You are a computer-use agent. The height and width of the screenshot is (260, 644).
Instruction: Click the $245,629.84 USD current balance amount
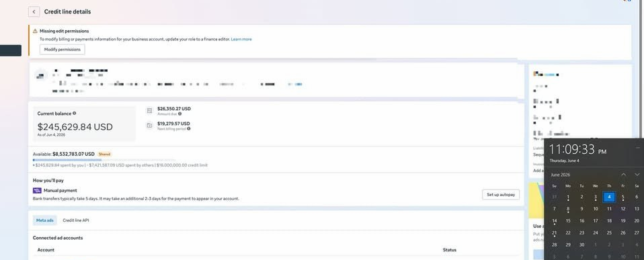[75, 127]
